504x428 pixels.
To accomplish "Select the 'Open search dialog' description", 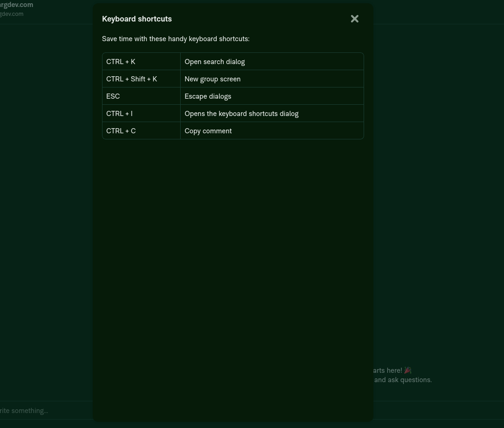I will click(214, 62).
